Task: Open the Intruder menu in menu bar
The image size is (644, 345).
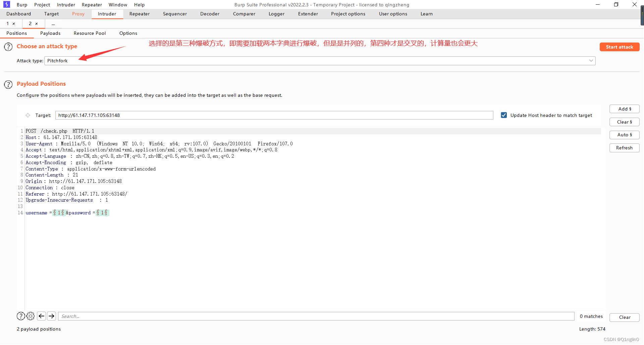Action: click(66, 5)
